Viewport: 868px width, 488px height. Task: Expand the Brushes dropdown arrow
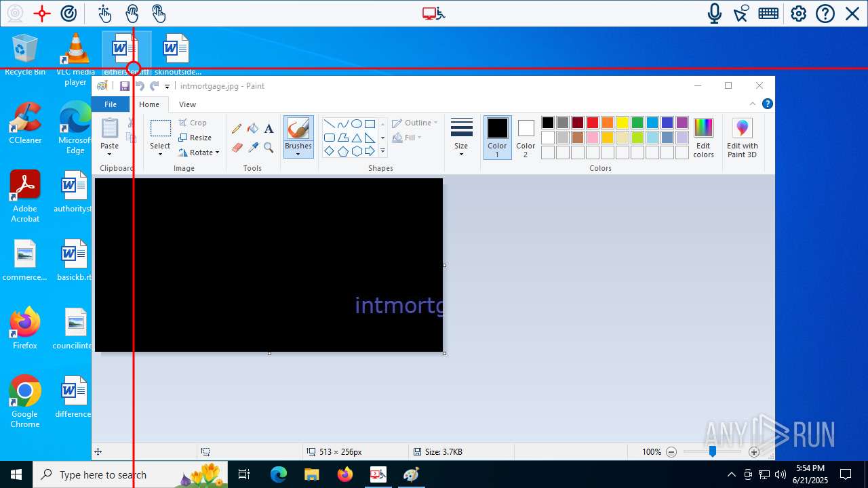pyautogui.click(x=298, y=154)
